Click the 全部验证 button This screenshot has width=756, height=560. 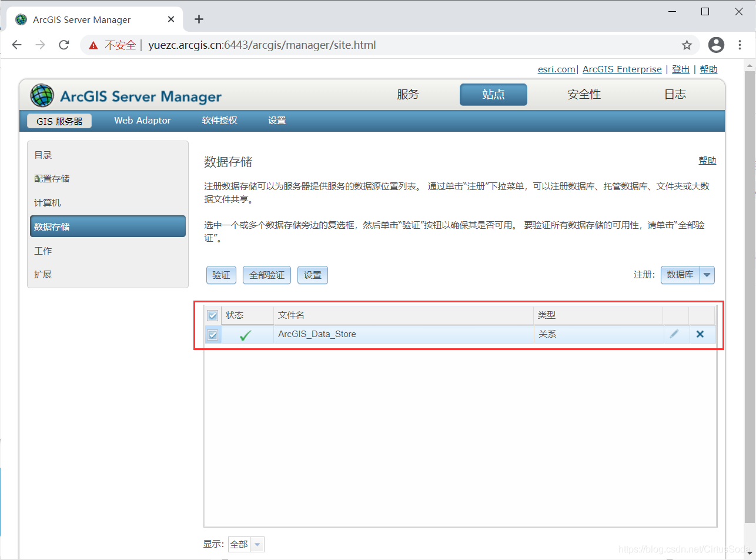(267, 275)
